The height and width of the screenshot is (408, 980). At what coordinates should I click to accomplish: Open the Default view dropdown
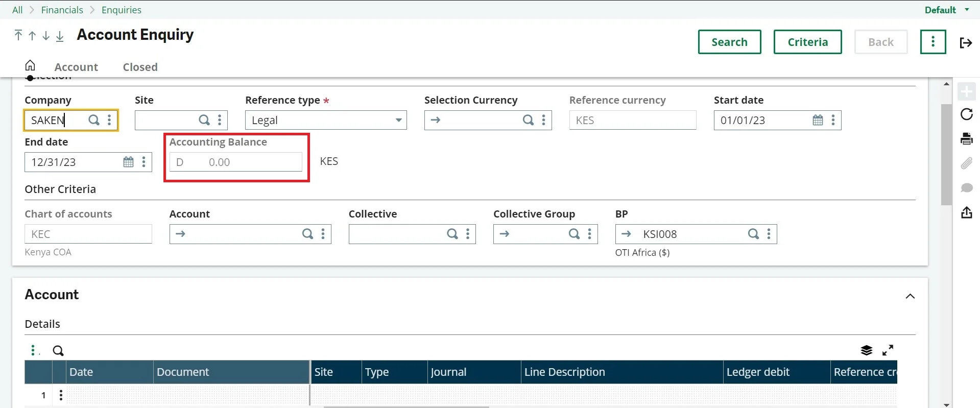(x=947, y=10)
